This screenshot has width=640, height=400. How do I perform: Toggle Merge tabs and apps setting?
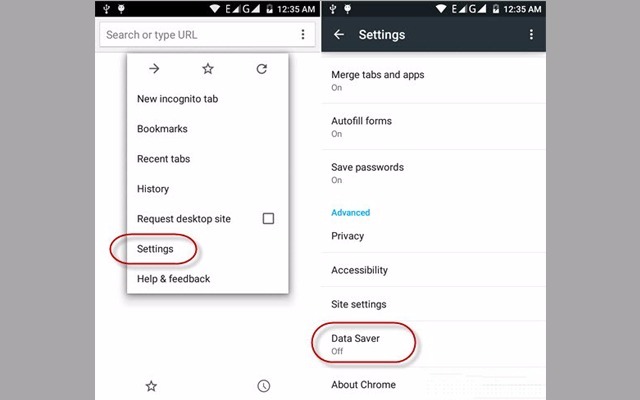433,80
